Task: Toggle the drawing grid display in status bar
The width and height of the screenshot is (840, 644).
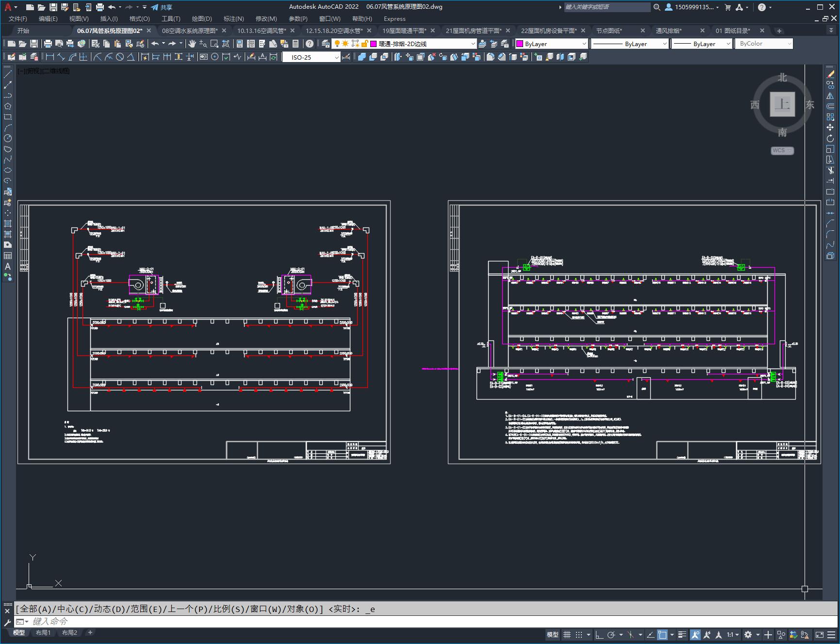Action: (567, 634)
